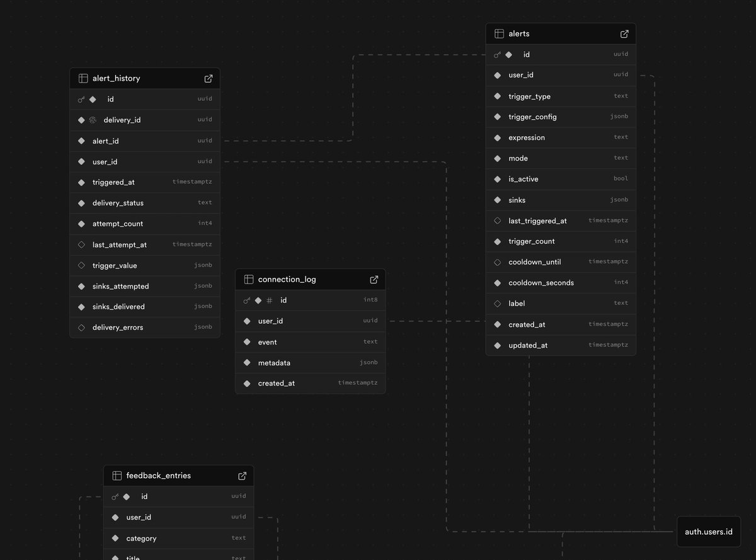This screenshot has height=560, width=756.
Task: Open connection_log table via external link icon
Action: click(374, 280)
